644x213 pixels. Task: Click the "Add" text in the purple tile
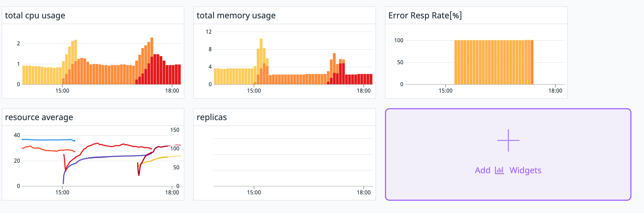pyautogui.click(x=482, y=170)
